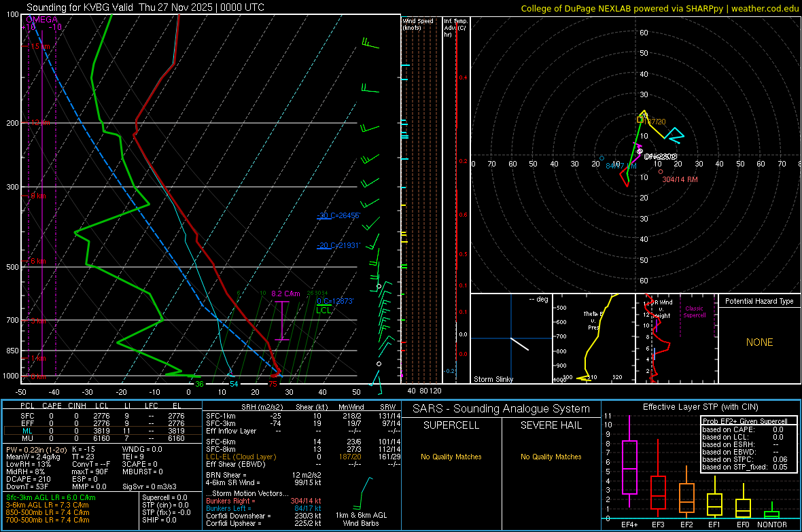
Task: Click the 500 pressure level label
Action: [x=12, y=267]
